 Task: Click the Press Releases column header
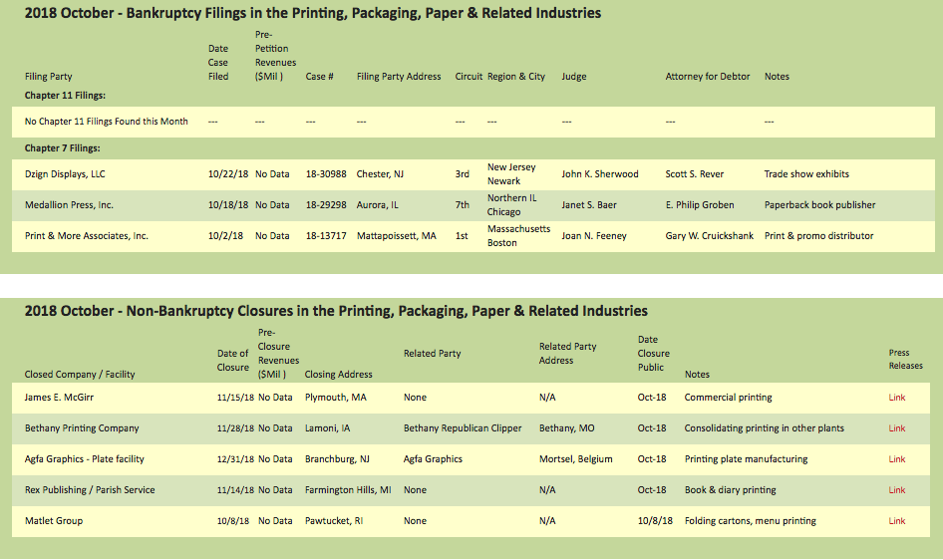pyautogui.click(x=905, y=359)
